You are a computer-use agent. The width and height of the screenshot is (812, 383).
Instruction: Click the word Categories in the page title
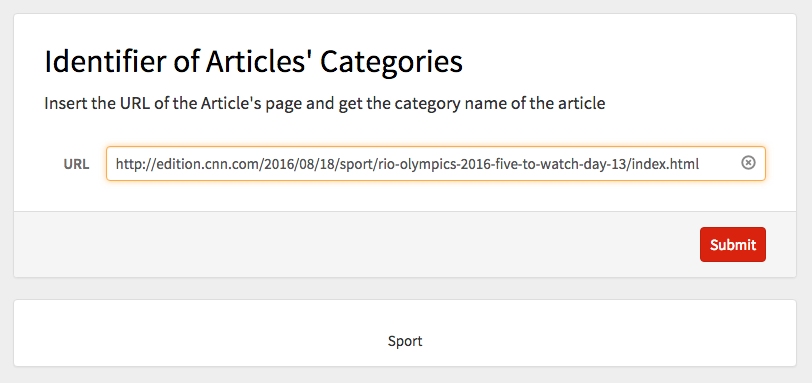tap(391, 62)
